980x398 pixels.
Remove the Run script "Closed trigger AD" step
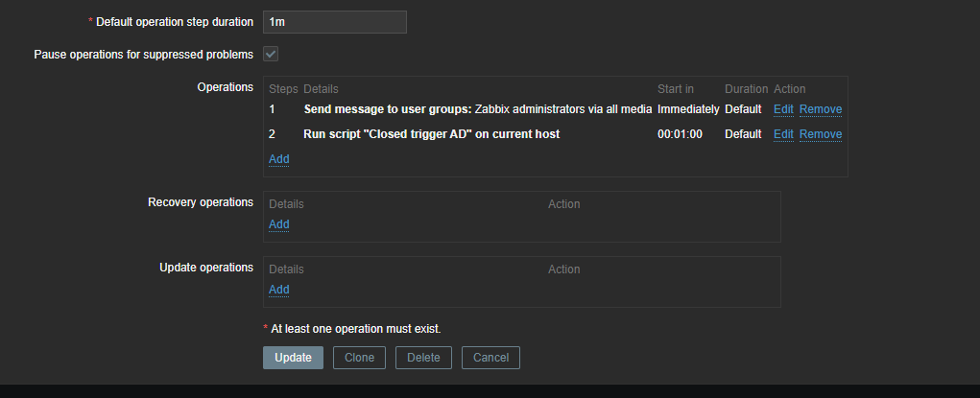pos(820,134)
